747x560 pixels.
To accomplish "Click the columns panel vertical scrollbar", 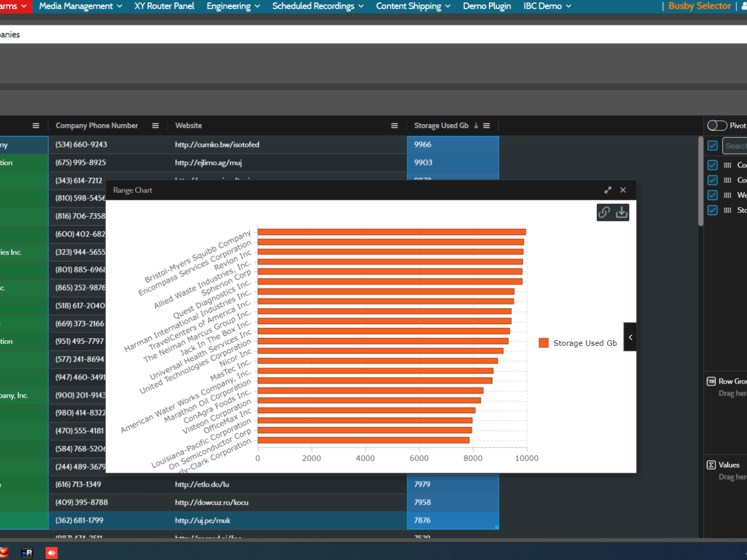I will click(x=701, y=181).
